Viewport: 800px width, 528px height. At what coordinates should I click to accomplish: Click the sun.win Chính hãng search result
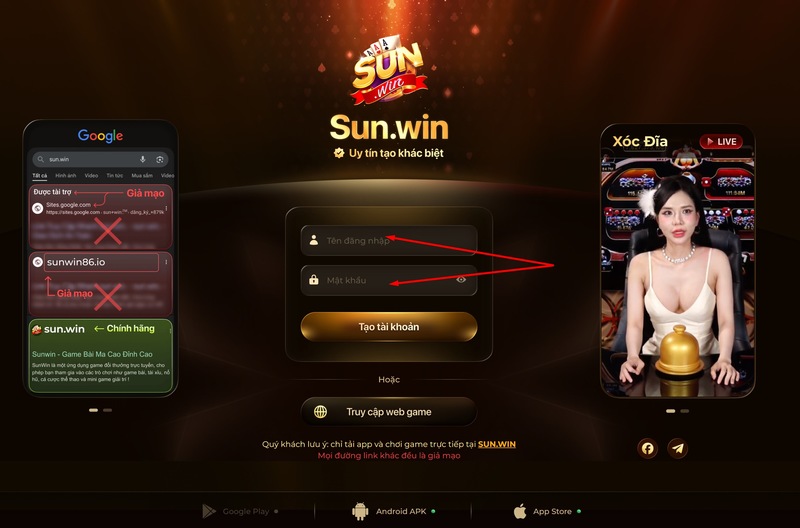pos(101,356)
